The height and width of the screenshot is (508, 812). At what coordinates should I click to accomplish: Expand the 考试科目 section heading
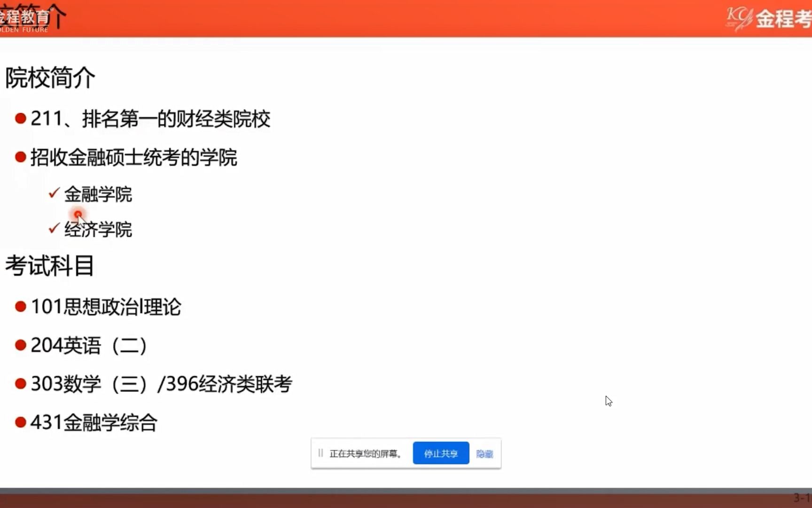pyautogui.click(x=49, y=266)
